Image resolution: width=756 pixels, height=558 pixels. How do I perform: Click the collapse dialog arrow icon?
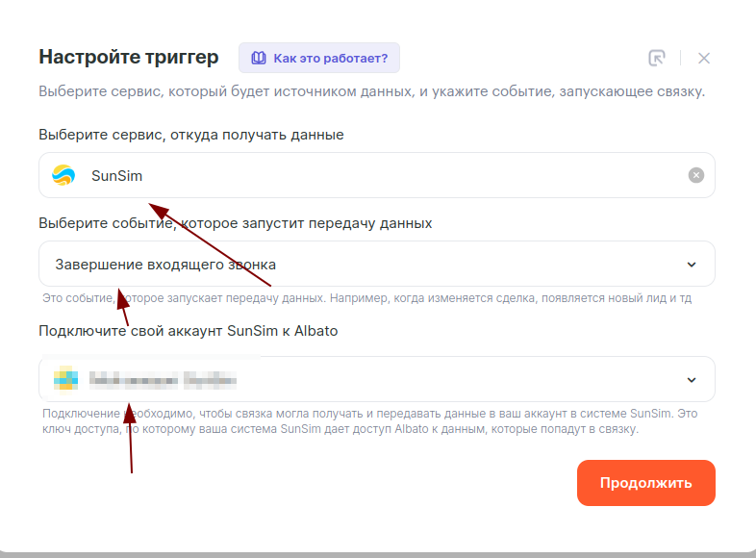657,58
